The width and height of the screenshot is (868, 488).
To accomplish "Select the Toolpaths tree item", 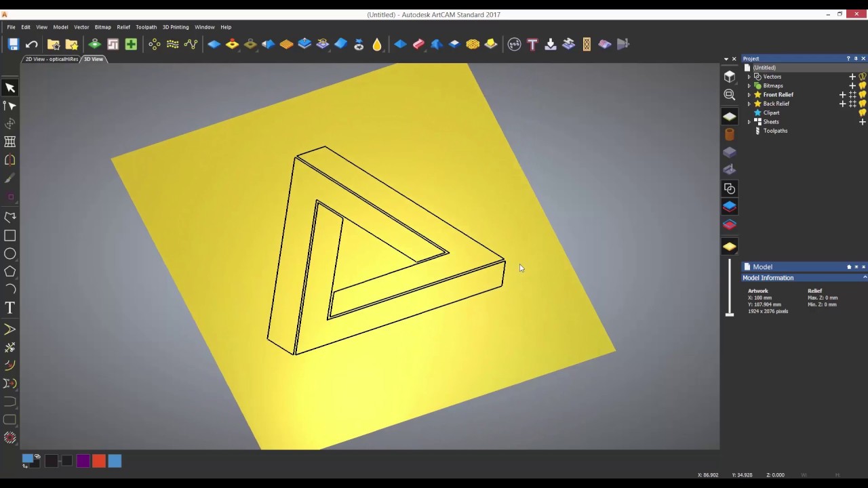I will tap(775, 131).
